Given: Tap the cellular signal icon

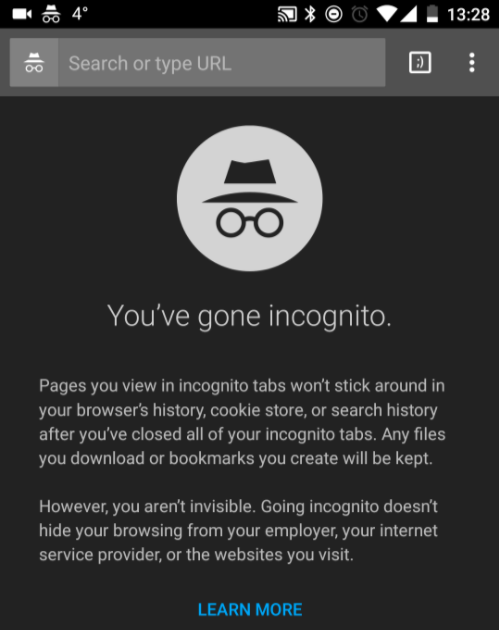Looking at the screenshot, I should click(409, 14).
